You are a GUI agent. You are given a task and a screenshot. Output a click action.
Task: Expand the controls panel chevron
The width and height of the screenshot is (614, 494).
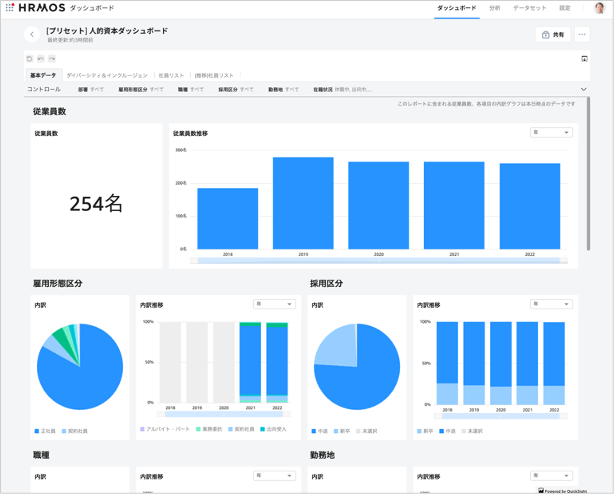tap(584, 89)
